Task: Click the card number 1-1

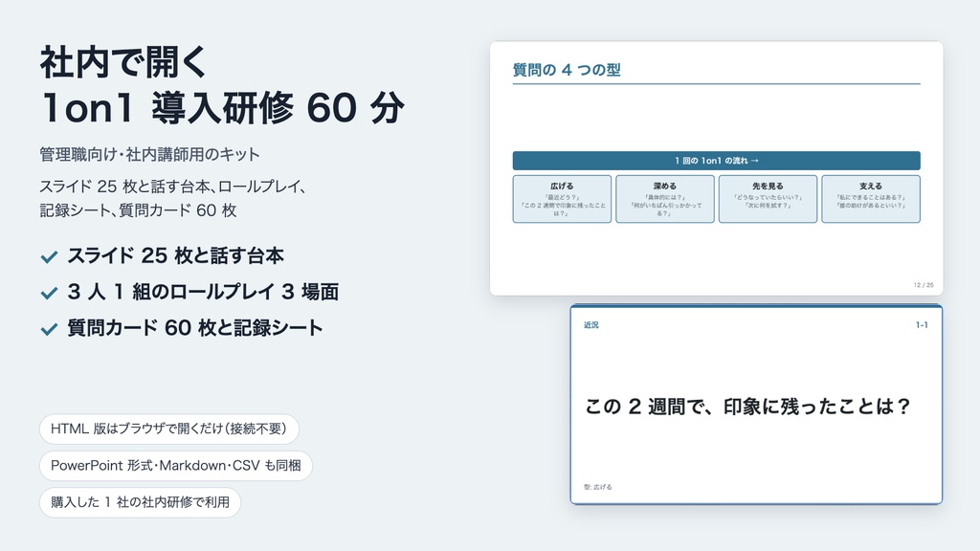Action: [x=922, y=325]
